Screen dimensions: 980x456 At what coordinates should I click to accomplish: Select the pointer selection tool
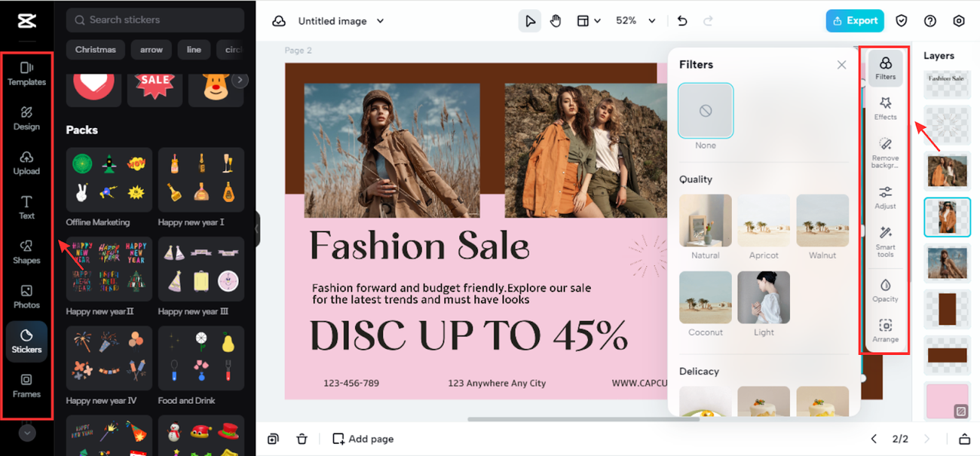[x=529, y=21]
